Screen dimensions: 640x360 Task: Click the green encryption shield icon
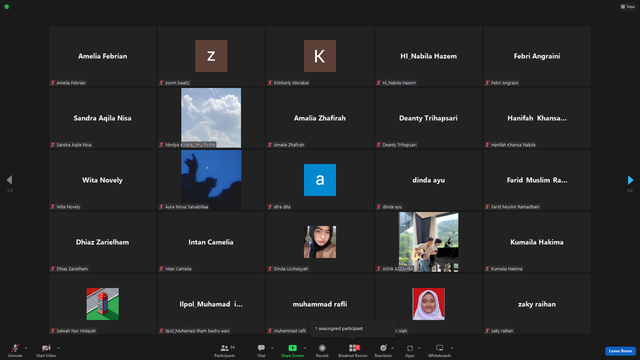tap(7, 7)
